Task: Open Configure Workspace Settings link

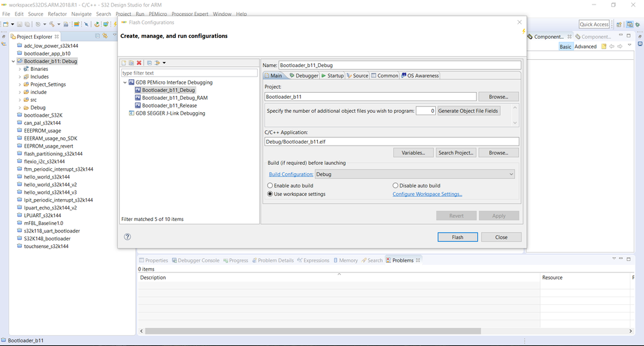Action: (x=427, y=194)
